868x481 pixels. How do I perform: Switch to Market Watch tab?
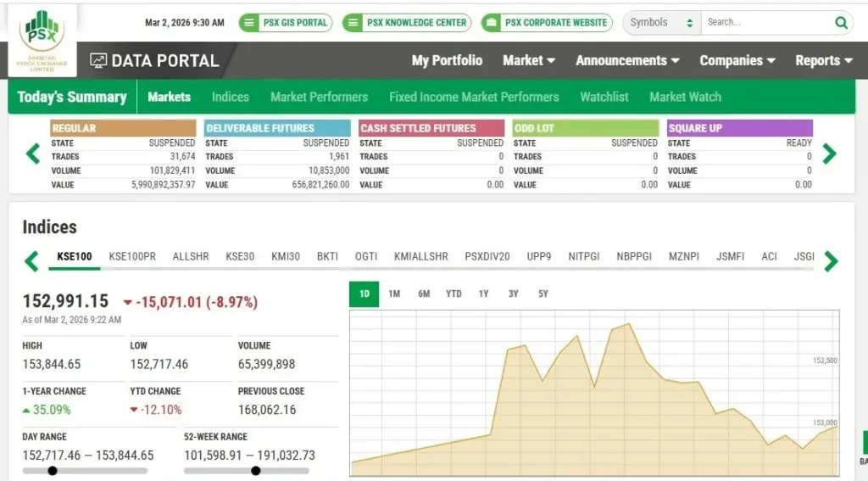click(685, 97)
